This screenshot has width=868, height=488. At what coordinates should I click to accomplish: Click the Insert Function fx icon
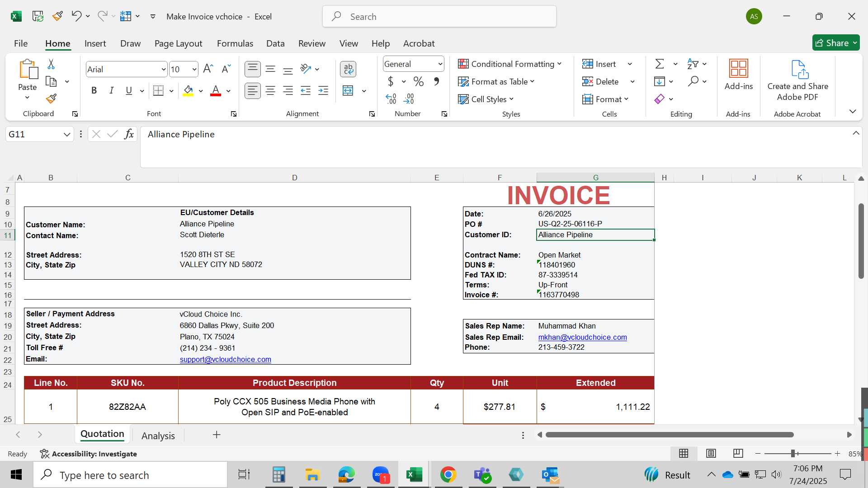tap(129, 134)
